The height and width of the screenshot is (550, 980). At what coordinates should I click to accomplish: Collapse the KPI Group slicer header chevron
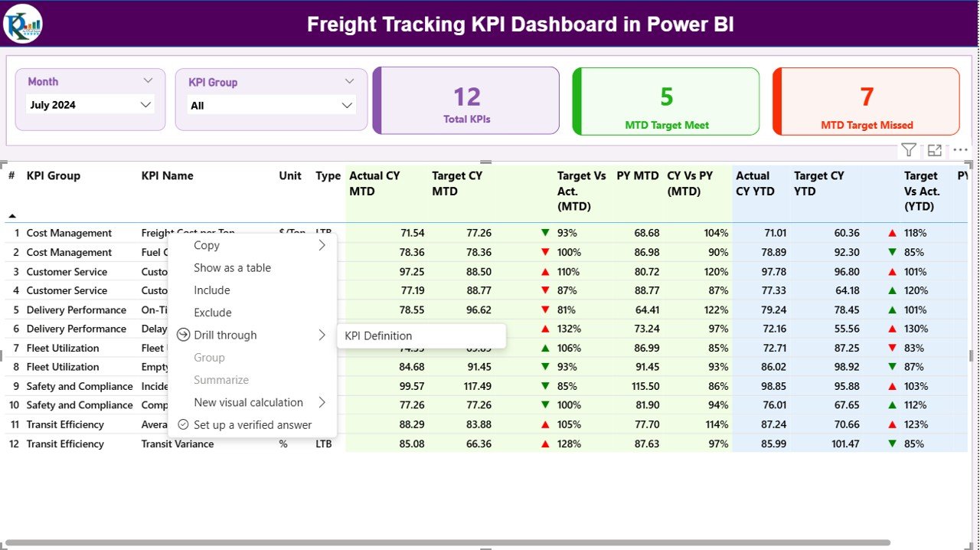349,81
